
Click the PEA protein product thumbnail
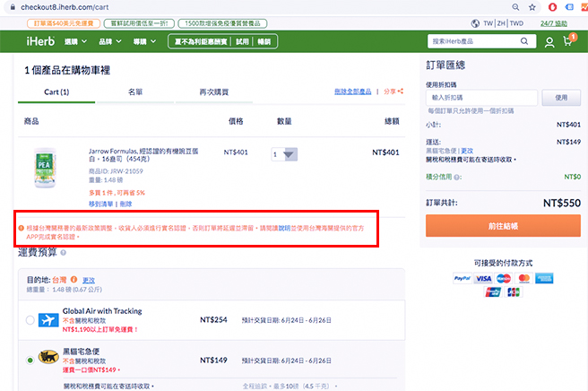click(45, 168)
